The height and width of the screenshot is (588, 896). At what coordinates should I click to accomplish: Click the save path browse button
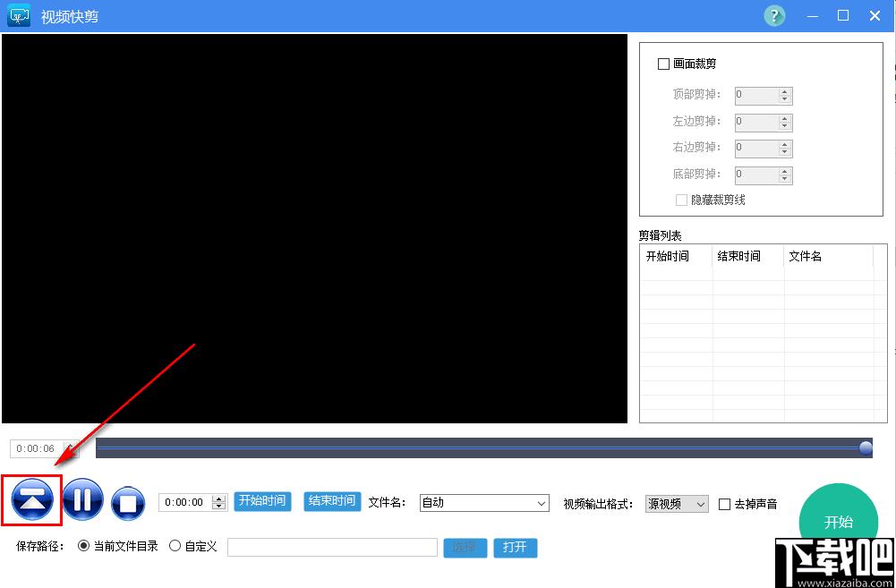click(x=465, y=548)
